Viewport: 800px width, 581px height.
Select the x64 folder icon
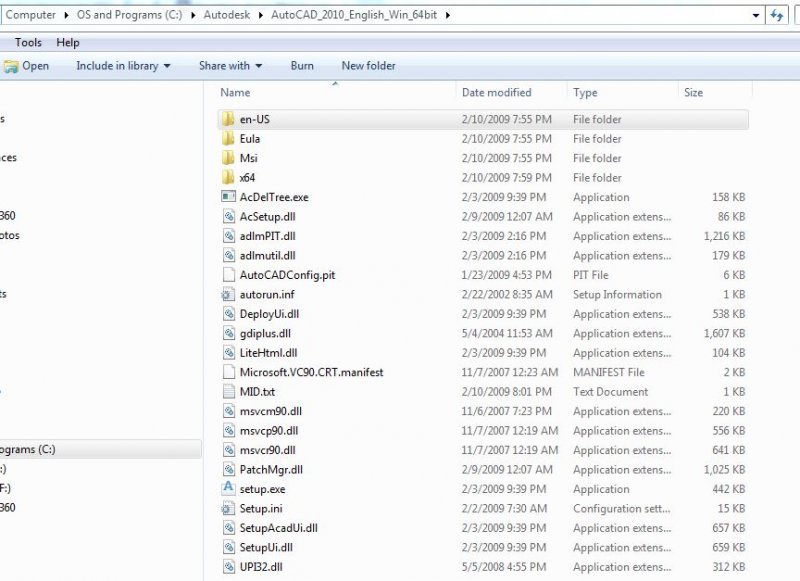tap(228, 178)
